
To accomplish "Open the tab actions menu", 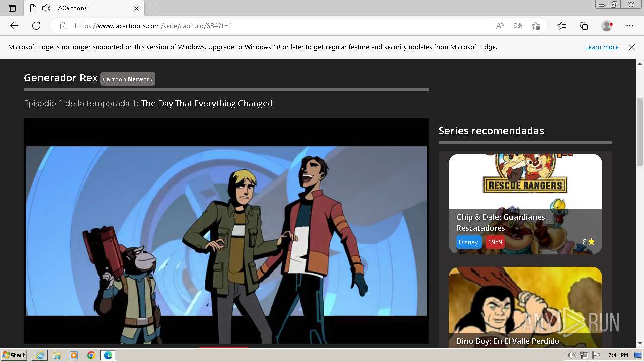I will point(12,8).
